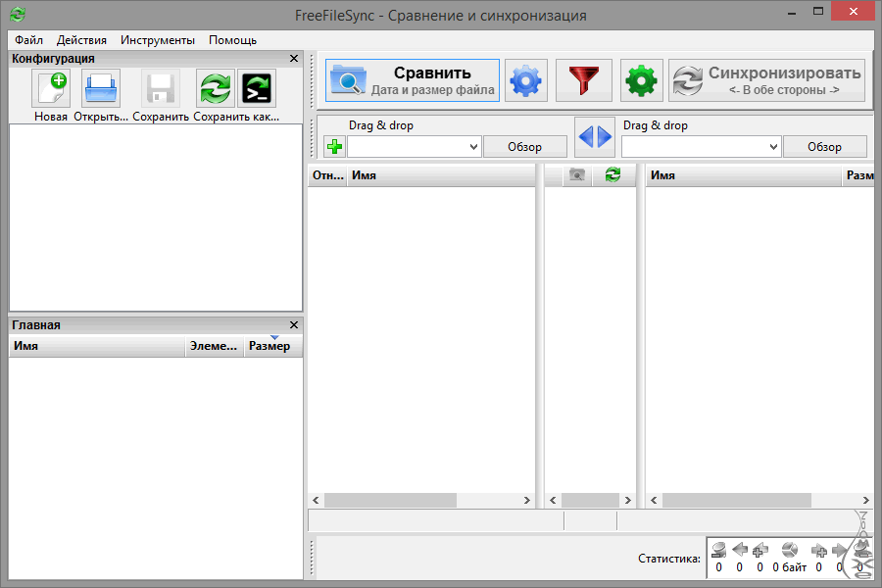The height and width of the screenshot is (588, 882).
Task: Click the left grid horizontal scrollbar thumb
Action: 390,500
